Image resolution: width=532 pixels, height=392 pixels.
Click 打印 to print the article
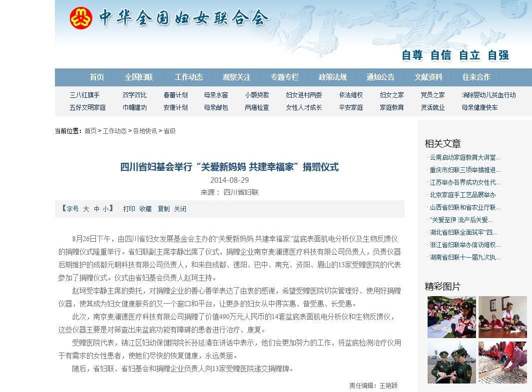coord(130,209)
